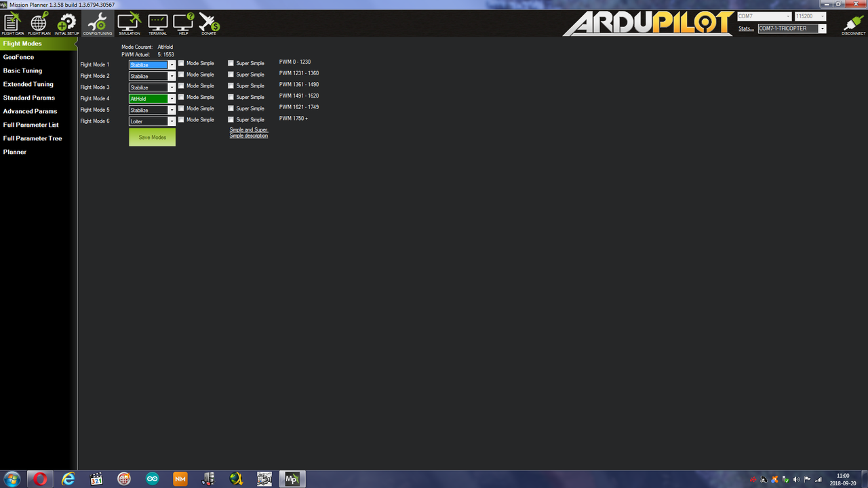Screen dimensions: 868x488
Task: Click Safely Remove Hardware tray icon
Action: click(785, 479)
